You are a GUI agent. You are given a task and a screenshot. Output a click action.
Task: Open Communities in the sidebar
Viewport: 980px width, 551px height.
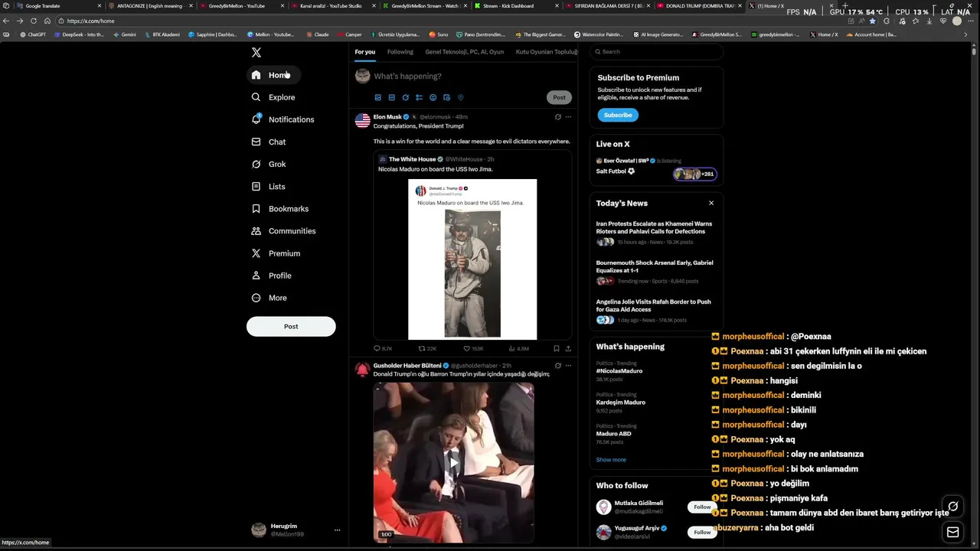(283, 230)
